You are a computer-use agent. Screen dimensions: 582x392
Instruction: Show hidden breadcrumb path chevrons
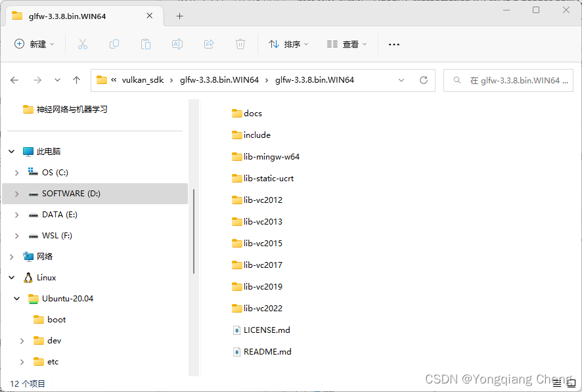tap(114, 79)
